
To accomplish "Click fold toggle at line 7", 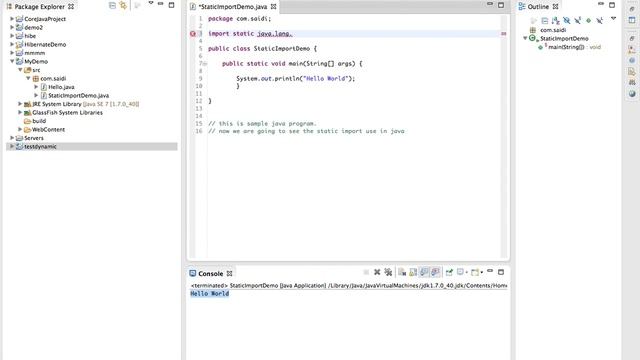I will (x=205, y=64).
